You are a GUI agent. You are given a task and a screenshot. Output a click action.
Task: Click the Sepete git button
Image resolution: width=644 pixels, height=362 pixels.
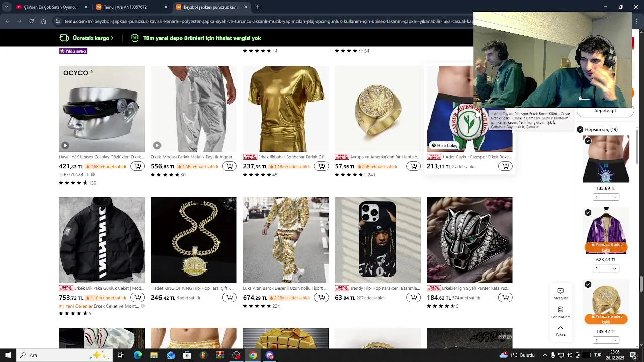coord(605,111)
